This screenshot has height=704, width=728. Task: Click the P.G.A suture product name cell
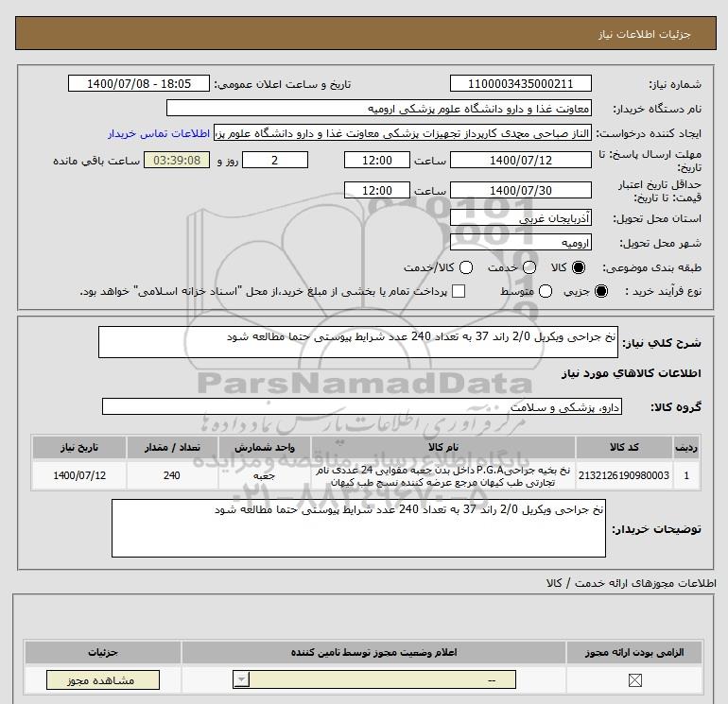coord(443,476)
